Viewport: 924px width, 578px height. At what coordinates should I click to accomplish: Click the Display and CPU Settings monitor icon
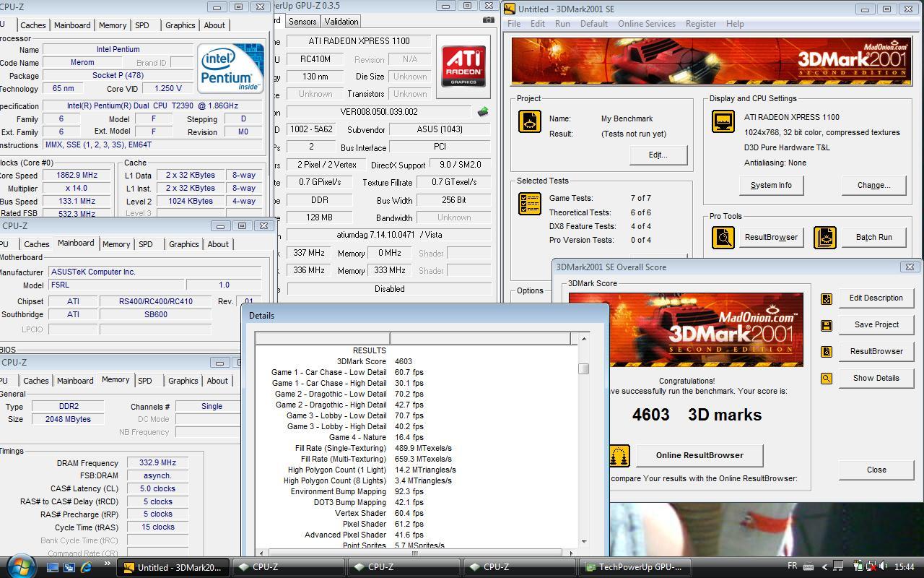[723, 121]
